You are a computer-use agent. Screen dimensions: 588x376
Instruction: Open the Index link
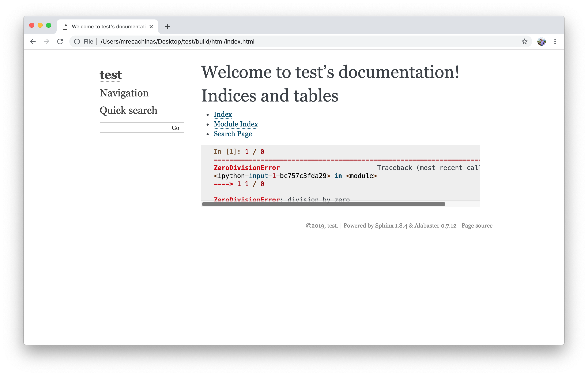pyautogui.click(x=222, y=114)
